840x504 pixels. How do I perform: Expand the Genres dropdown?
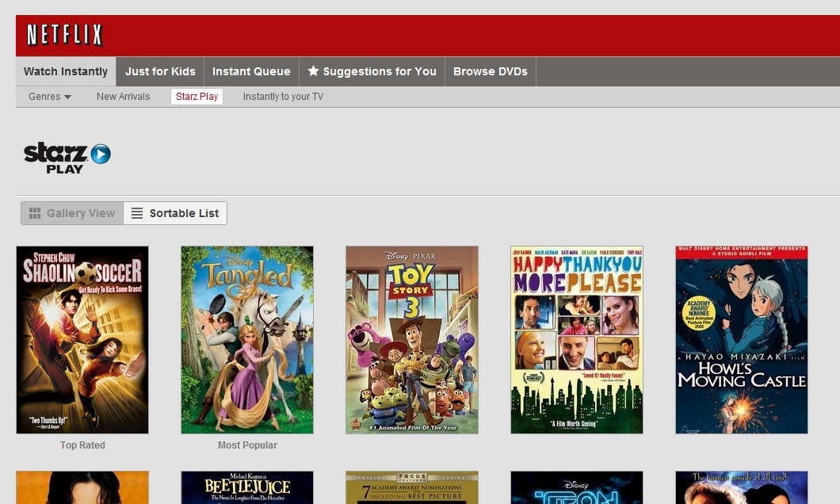(50, 97)
